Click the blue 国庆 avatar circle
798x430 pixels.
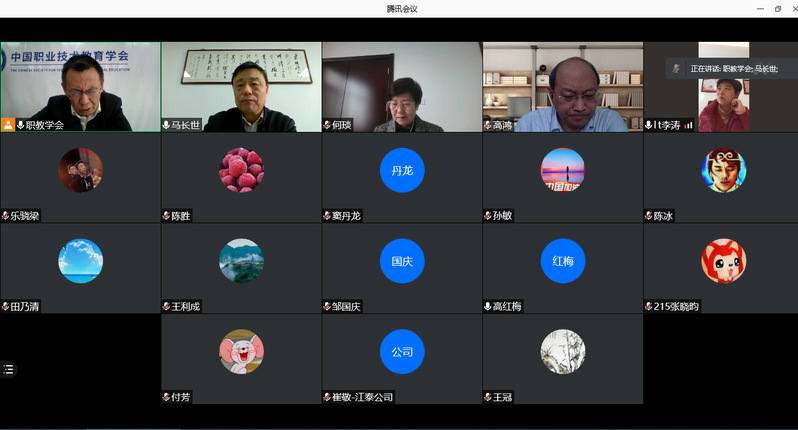coord(402,261)
